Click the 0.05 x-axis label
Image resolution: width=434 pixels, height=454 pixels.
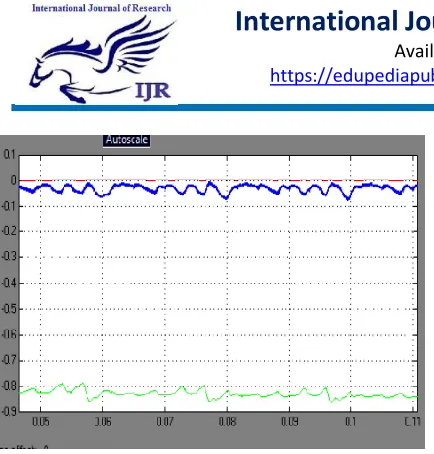[x=41, y=422]
